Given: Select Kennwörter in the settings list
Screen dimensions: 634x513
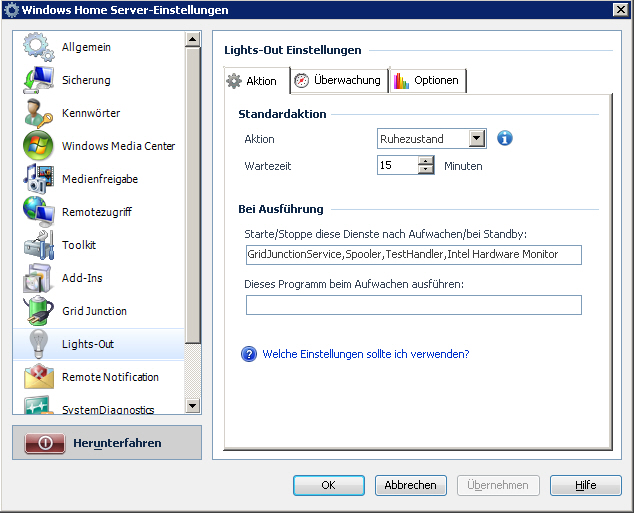Looking at the screenshot, I should [99, 113].
